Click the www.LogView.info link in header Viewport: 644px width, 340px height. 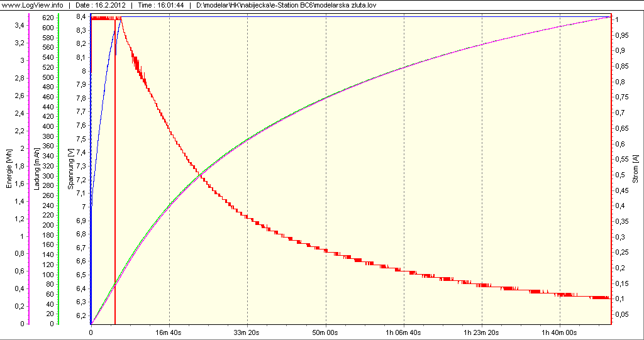[32, 5]
